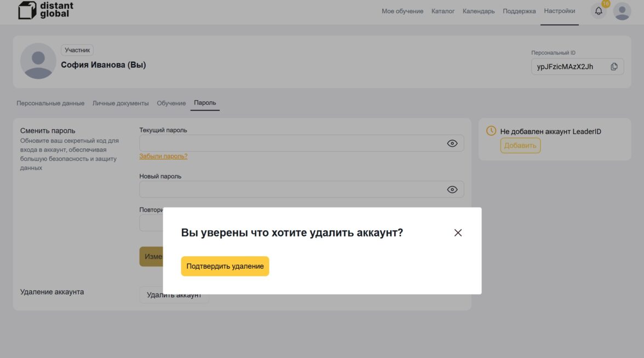The image size is (644, 358).
Task: Open the user avatar menu
Action: 622,11
